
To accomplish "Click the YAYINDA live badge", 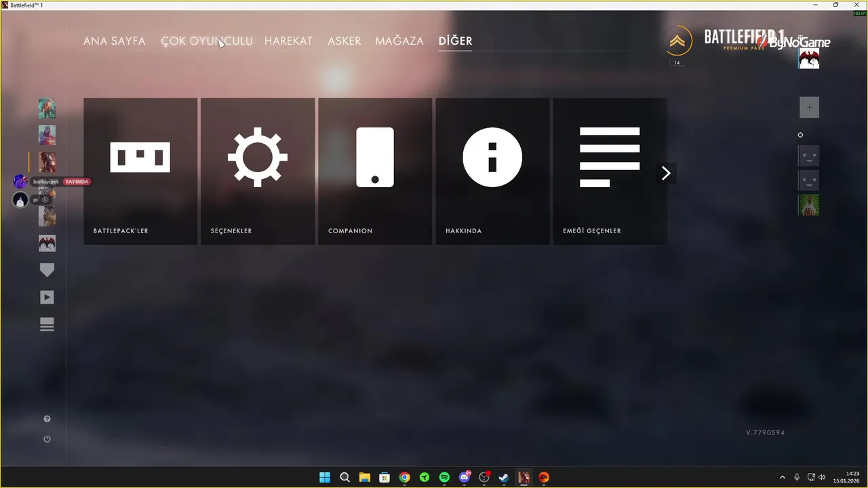I will tap(77, 182).
